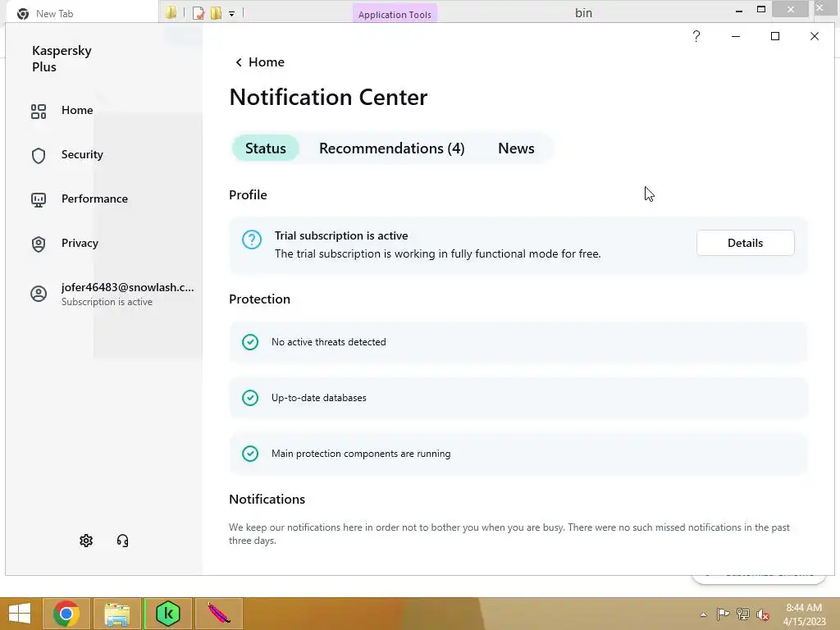Select Chrome New Tab in background
Viewport: 840px width, 630px height.
click(x=55, y=14)
